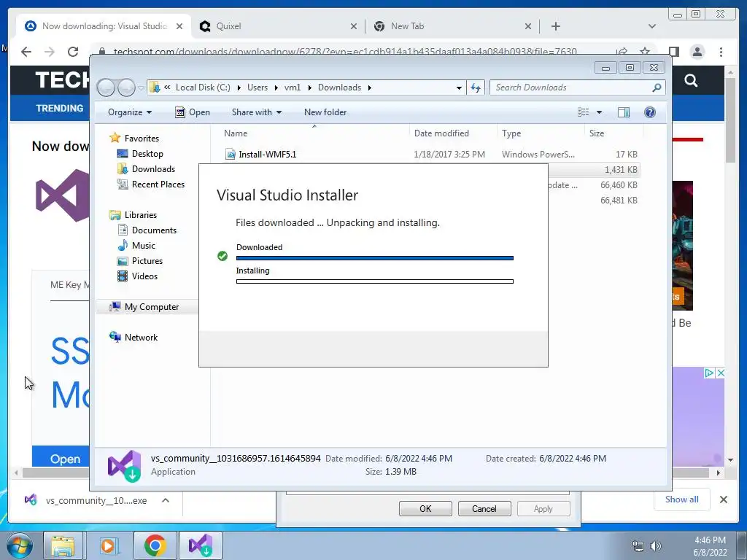Open the vs_community download item chevron menu

(166, 500)
